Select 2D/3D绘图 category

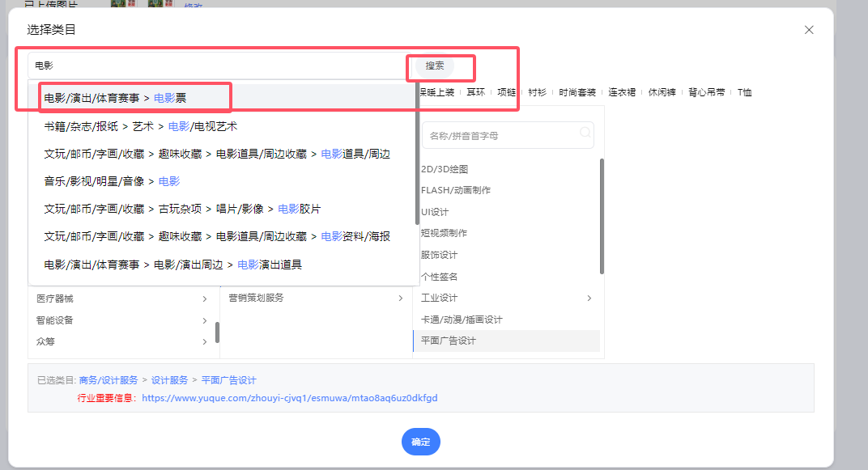pyautogui.click(x=507, y=169)
